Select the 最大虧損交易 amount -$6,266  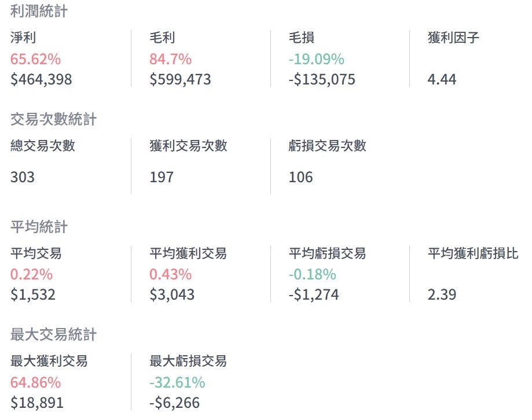click(174, 403)
